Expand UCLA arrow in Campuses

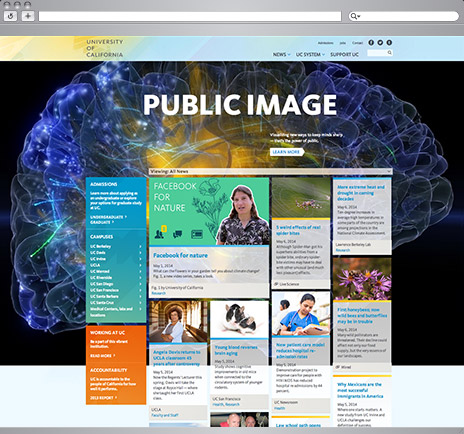point(140,265)
